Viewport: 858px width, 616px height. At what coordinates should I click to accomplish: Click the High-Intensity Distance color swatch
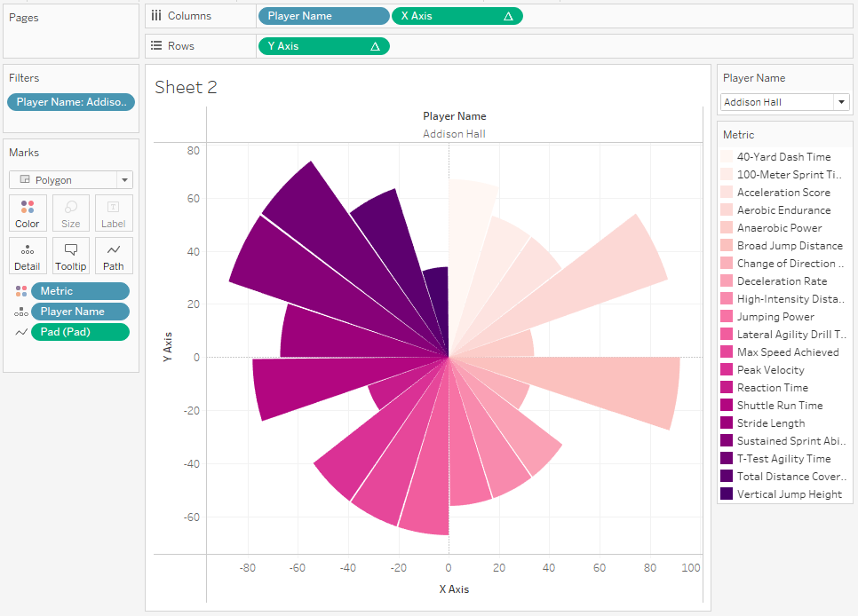727,299
